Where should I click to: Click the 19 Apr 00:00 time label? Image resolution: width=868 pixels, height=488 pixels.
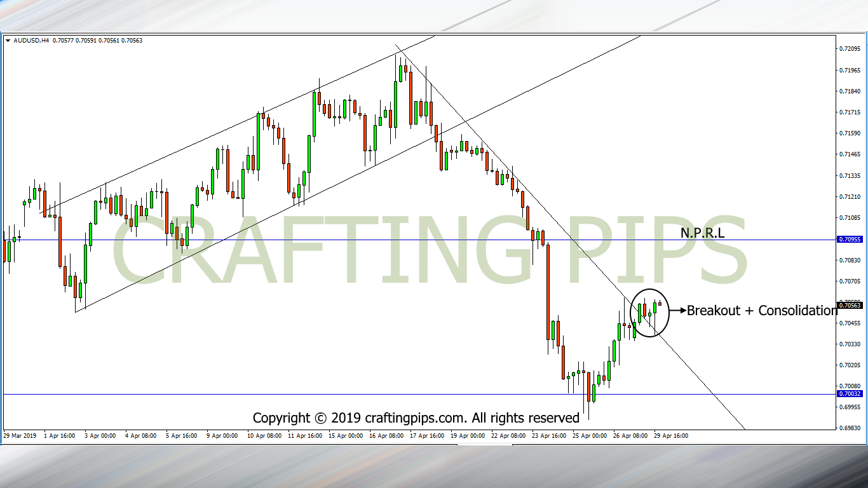(x=468, y=436)
